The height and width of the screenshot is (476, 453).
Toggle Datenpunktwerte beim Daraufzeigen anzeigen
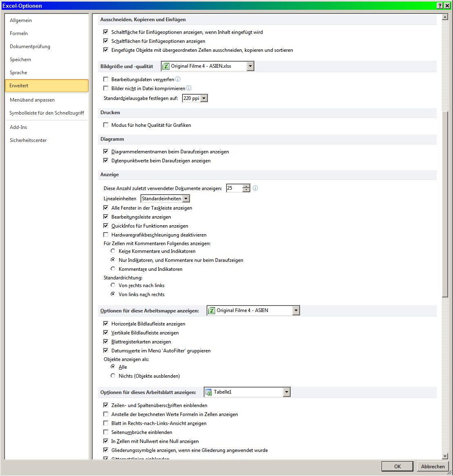tap(106, 160)
